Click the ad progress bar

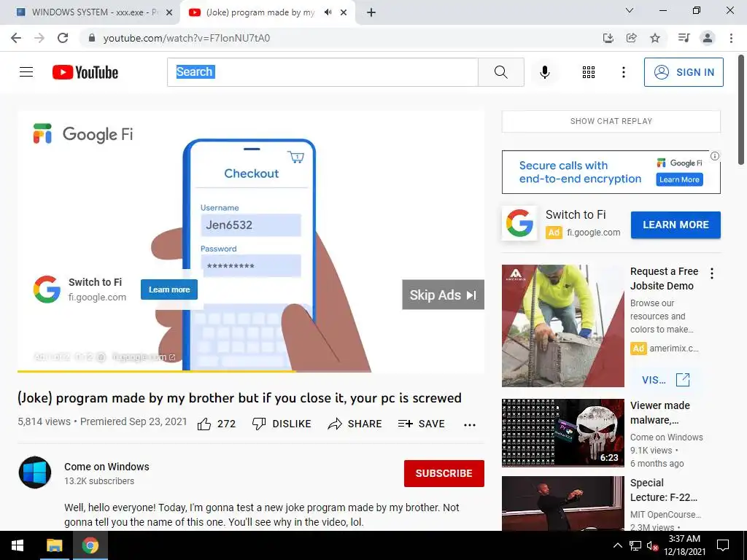point(251,371)
